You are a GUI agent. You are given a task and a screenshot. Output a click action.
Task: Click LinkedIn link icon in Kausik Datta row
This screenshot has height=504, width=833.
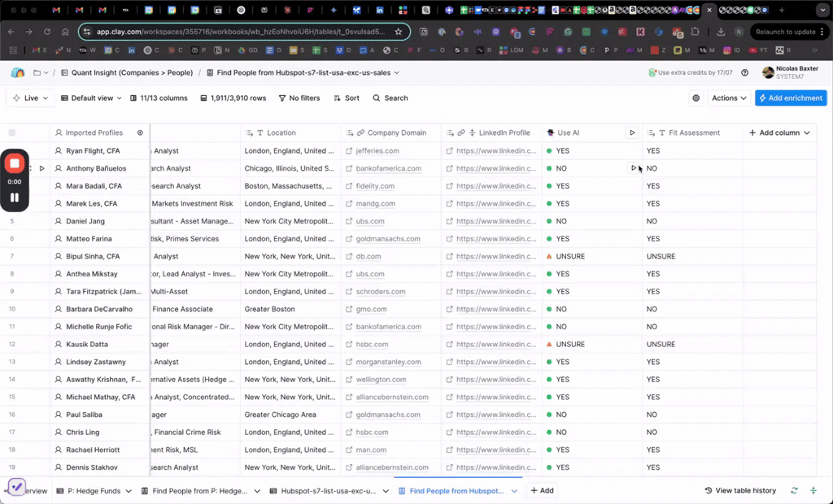(449, 344)
